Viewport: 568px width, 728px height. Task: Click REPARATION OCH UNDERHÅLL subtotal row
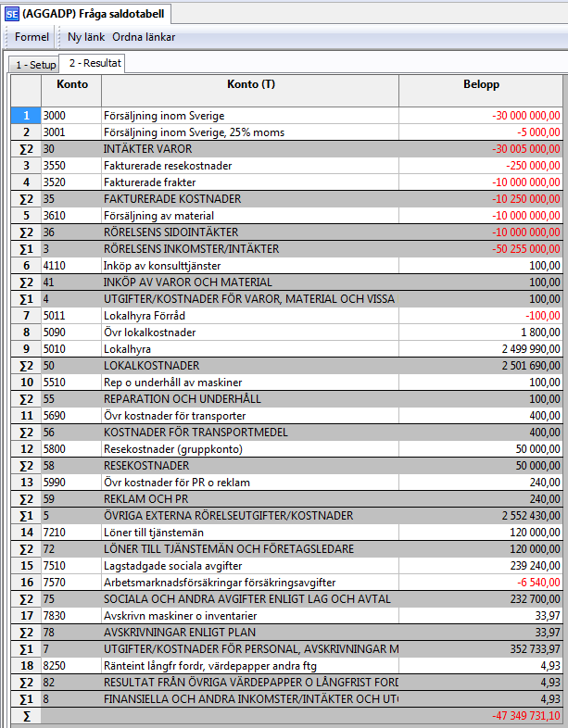287,399
